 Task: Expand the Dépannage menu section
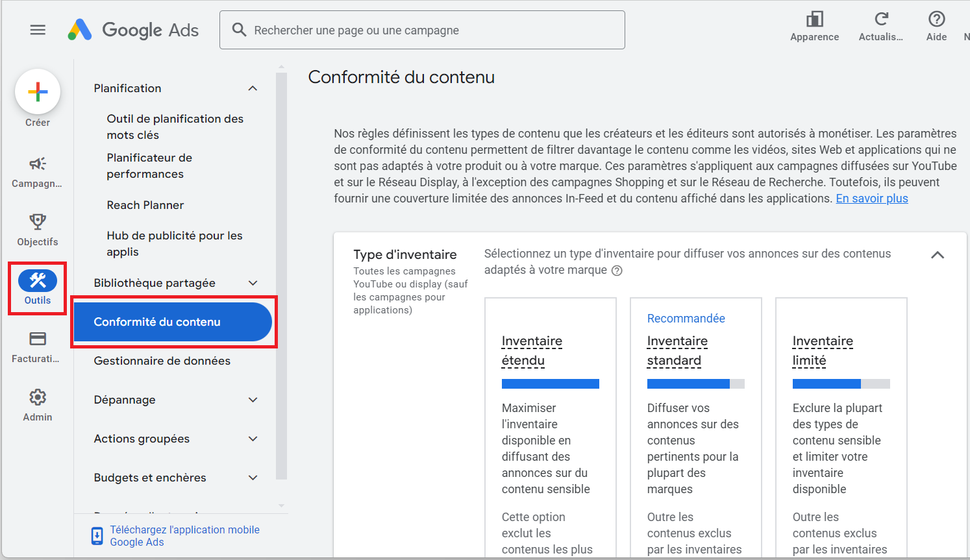(253, 400)
